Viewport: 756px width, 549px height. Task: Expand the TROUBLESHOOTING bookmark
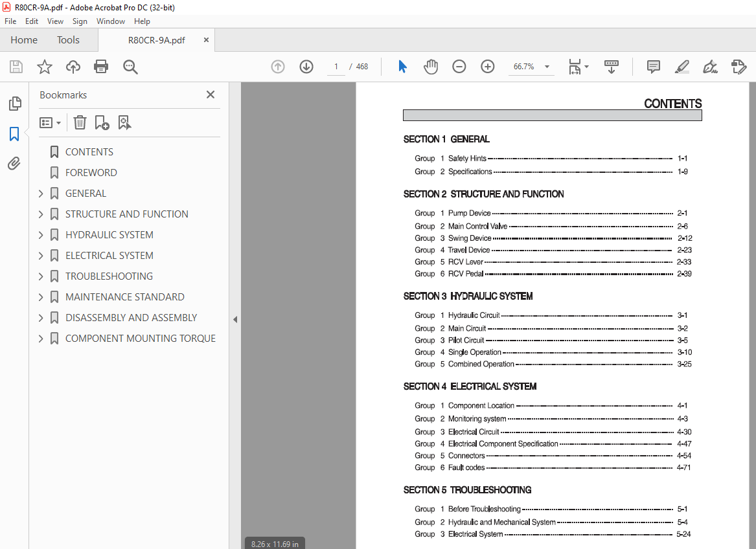[x=41, y=276]
